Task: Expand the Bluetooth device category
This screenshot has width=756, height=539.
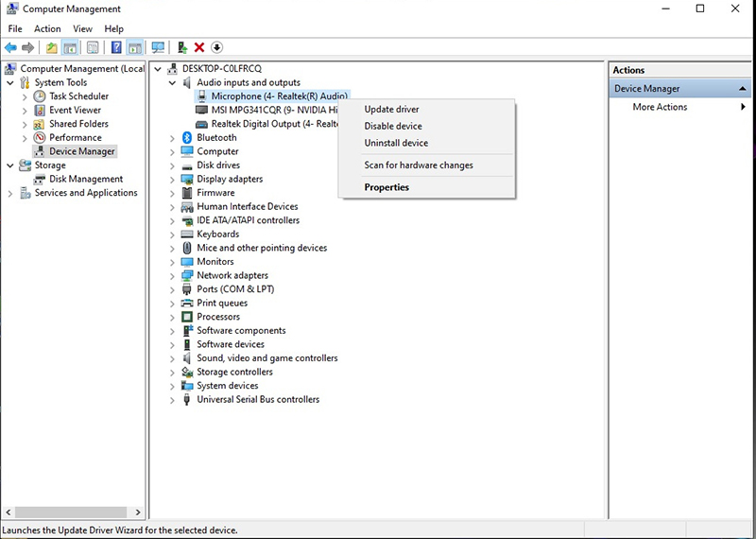Action: click(172, 138)
